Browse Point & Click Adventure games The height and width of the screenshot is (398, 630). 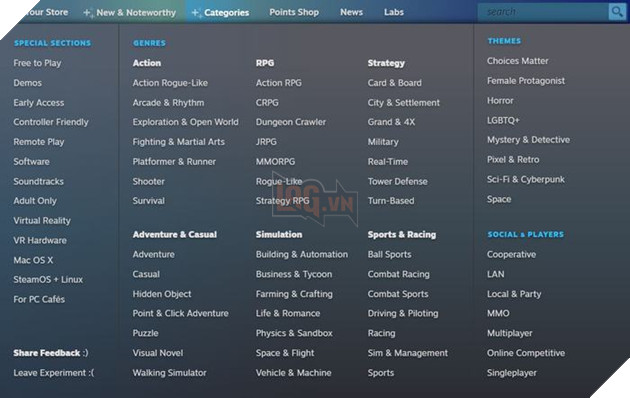(180, 313)
